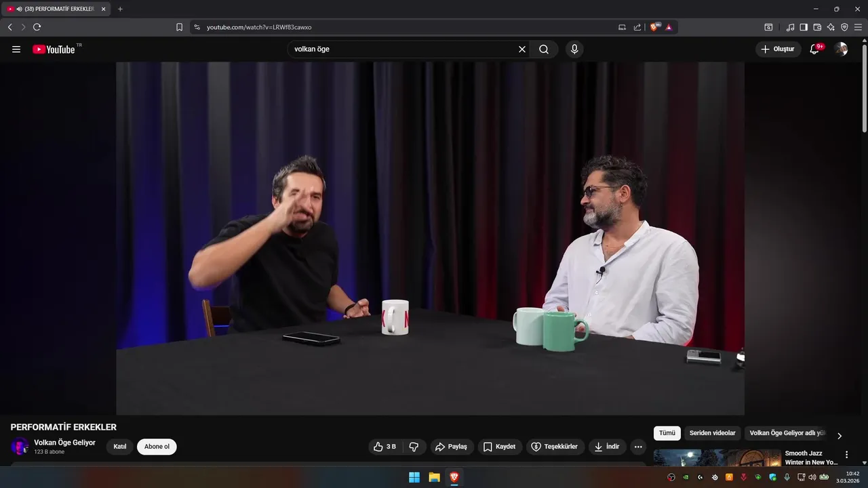Open File Explorer from the taskbar

[x=434, y=477]
